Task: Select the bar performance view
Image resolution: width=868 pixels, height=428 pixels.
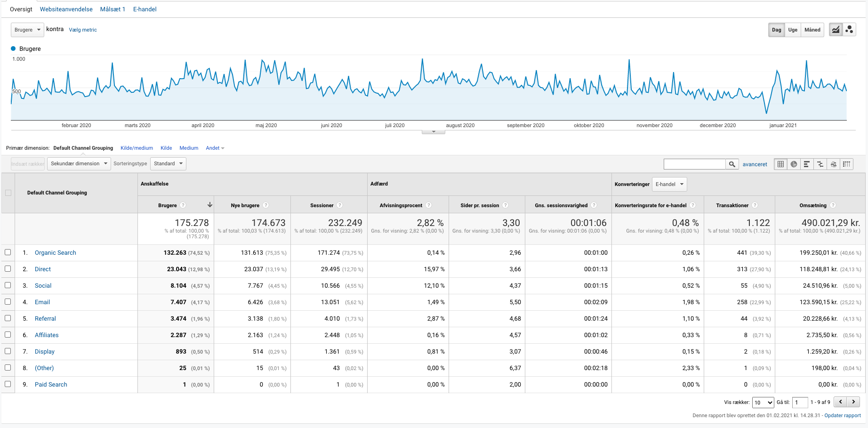Action: click(x=807, y=164)
